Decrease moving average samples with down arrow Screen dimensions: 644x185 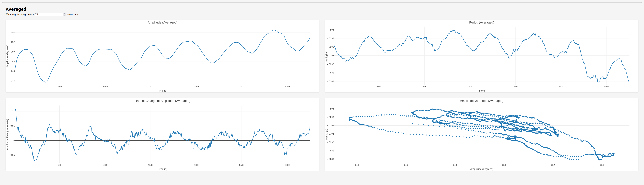click(x=64, y=15)
